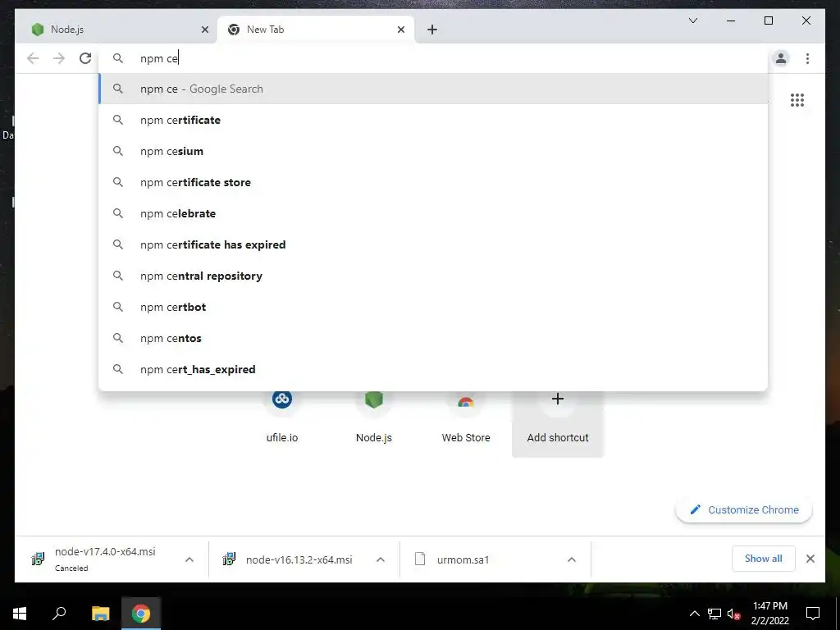Minimize the Chrome window
The height and width of the screenshot is (630, 840).
731,21
